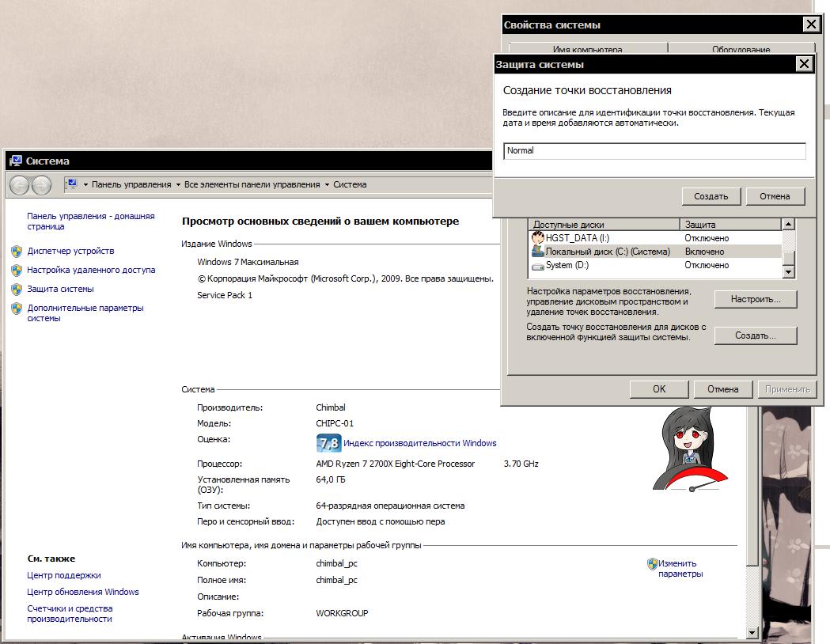Viewport: 830px width, 644px height.
Task: Click shield icon beside Настройка удаленного доступа
Action: click(x=17, y=271)
